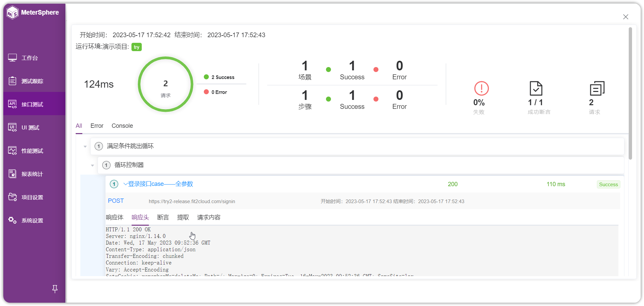Select the 接口测试 API test icon
This screenshot has height=306, width=644.
(13, 104)
